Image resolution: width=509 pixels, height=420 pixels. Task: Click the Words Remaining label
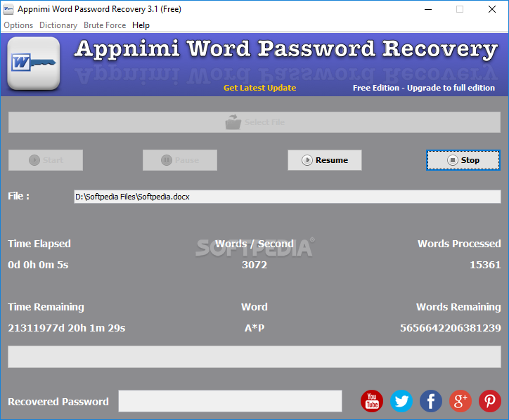tap(458, 307)
